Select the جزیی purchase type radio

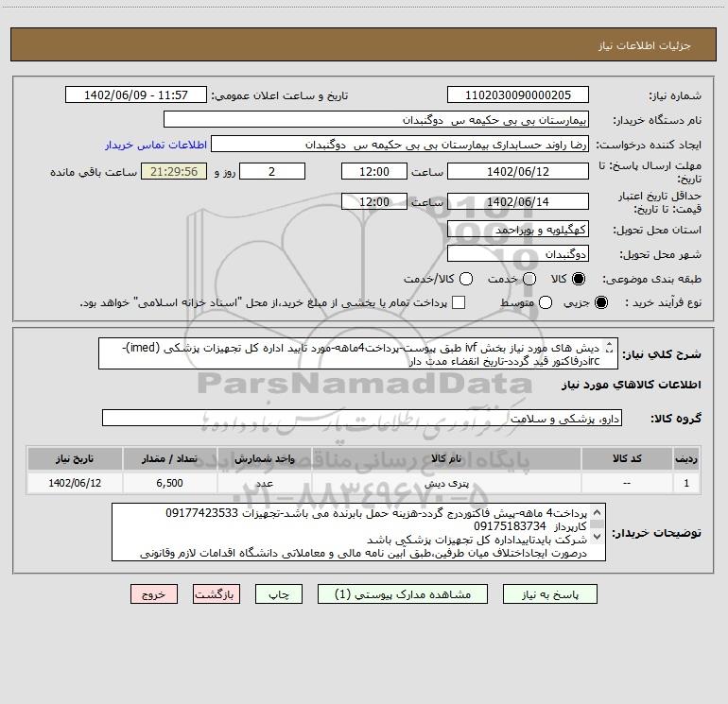(x=600, y=303)
